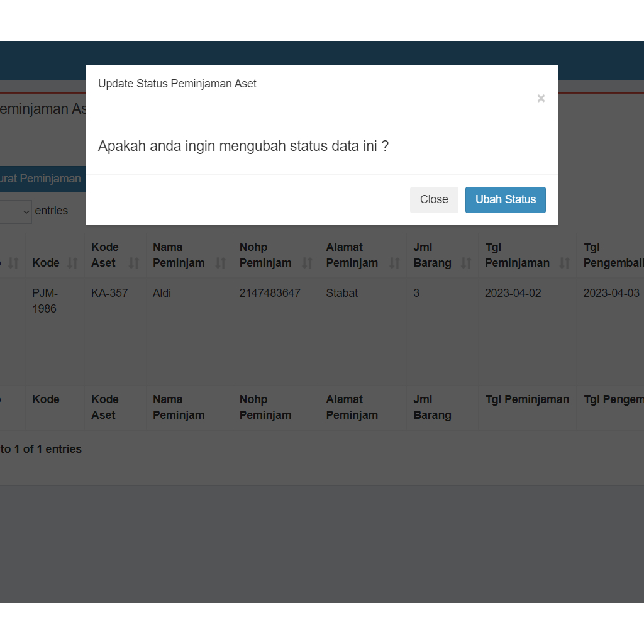Click the Jml Barang sort icon
This screenshot has height=644, width=644.
pos(466,263)
